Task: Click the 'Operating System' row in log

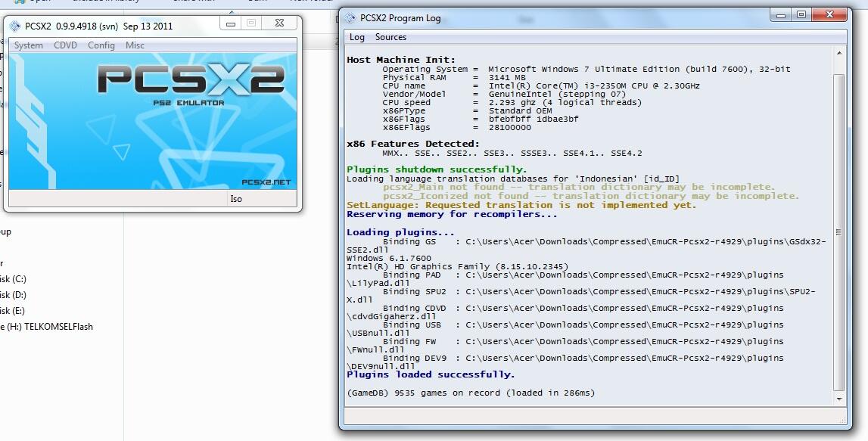Action: click(x=586, y=69)
